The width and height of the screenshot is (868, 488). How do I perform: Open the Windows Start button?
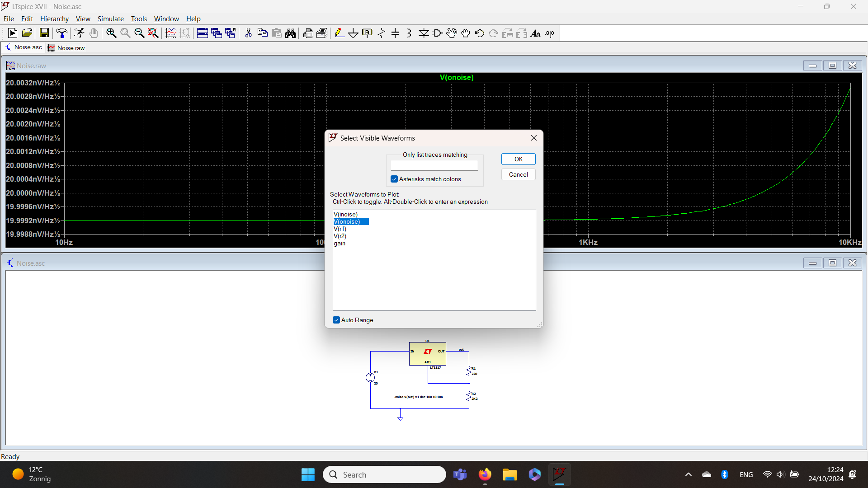(308, 474)
